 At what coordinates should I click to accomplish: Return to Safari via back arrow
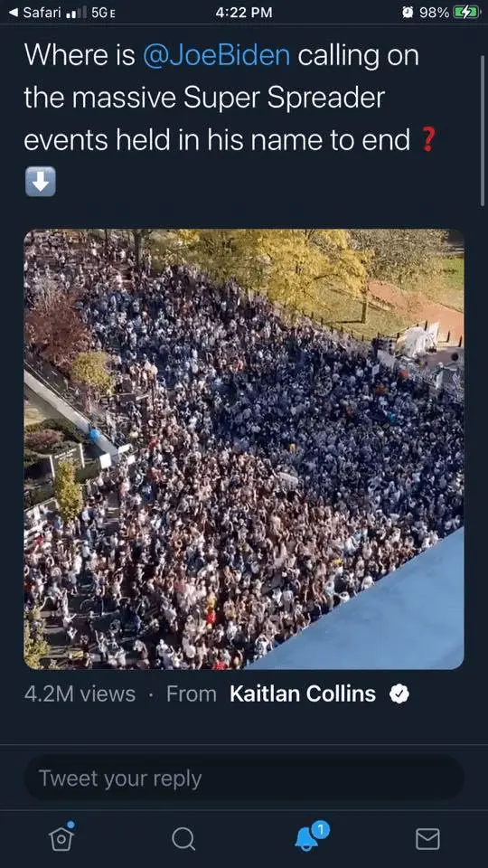(14, 12)
